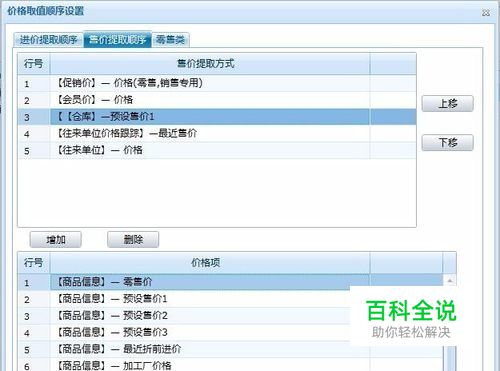
Task: Select row 【仓库】—预设售价1
Action: [x=217, y=117]
